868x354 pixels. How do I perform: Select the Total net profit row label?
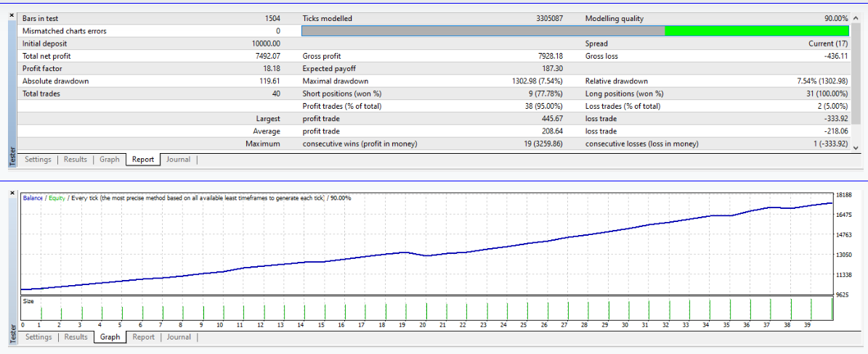(46, 56)
